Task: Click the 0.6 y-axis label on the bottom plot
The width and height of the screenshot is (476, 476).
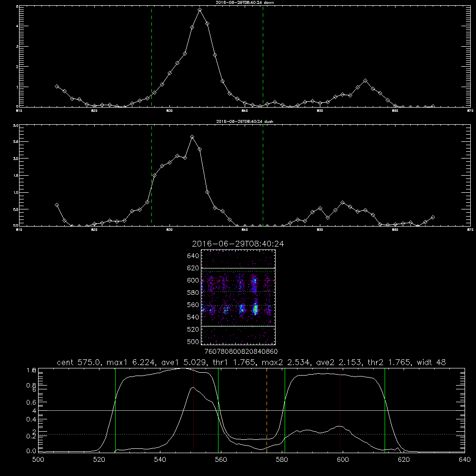Action: tap(31, 402)
